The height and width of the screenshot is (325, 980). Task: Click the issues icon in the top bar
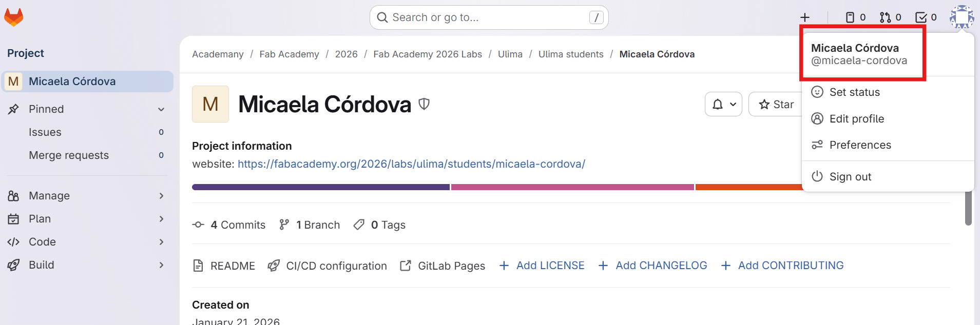tap(850, 17)
